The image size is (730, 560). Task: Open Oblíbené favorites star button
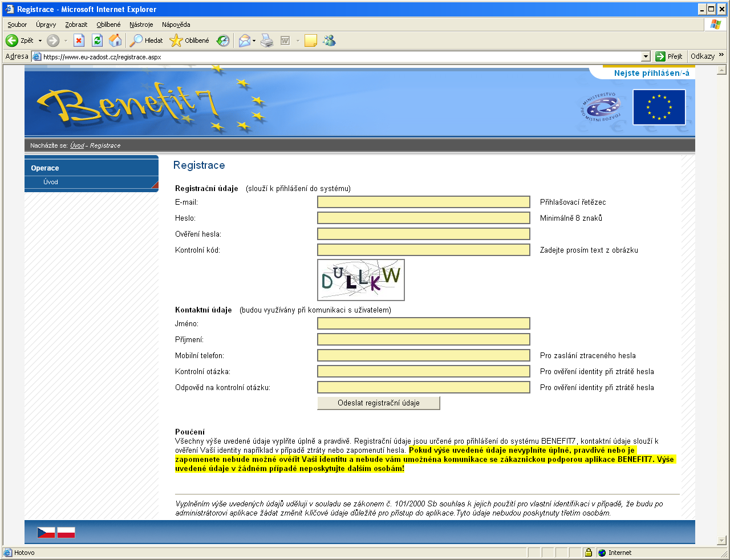pos(190,40)
